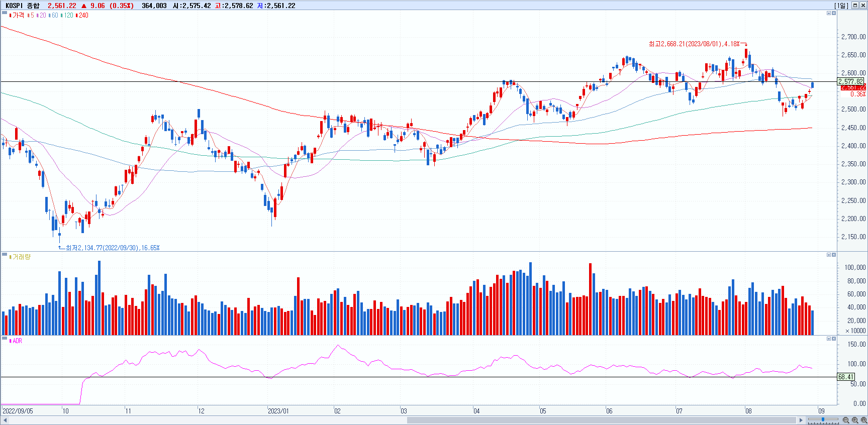This screenshot has width=868, height=425.
Task: Click the 11 month marker on time axis
Action: click(128, 411)
